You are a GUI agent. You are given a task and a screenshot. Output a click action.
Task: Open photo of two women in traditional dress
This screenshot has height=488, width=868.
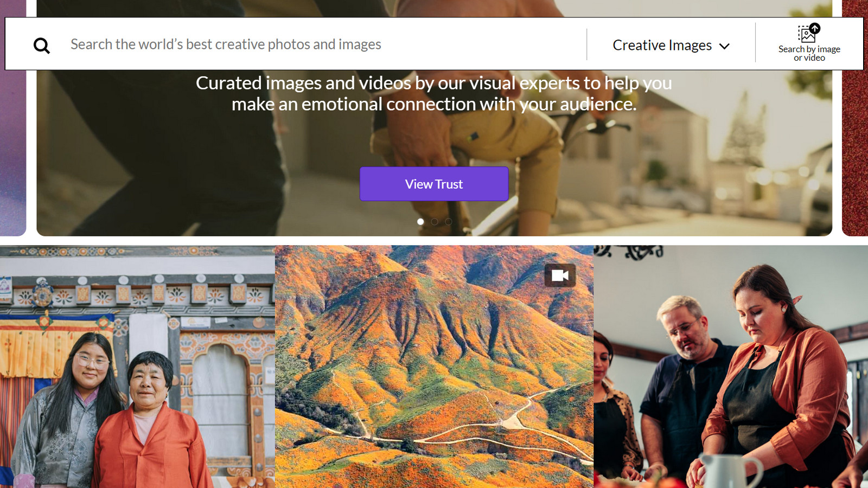coord(137,367)
